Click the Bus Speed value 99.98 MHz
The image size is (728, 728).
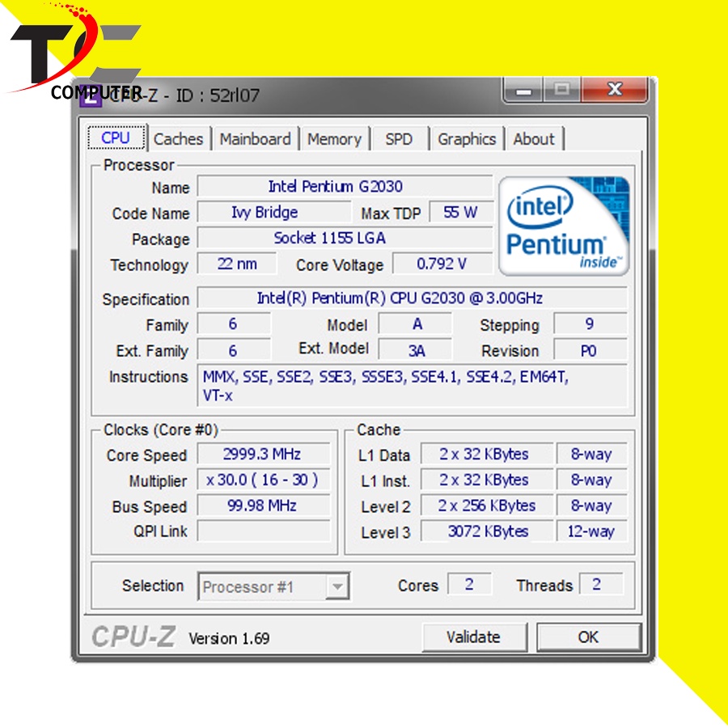(264, 506)
